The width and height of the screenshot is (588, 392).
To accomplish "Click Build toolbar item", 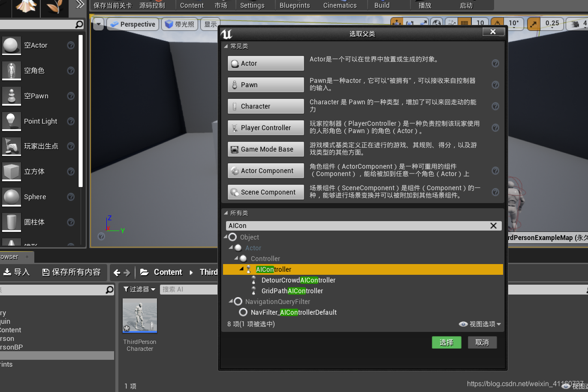I will point(382,5).
